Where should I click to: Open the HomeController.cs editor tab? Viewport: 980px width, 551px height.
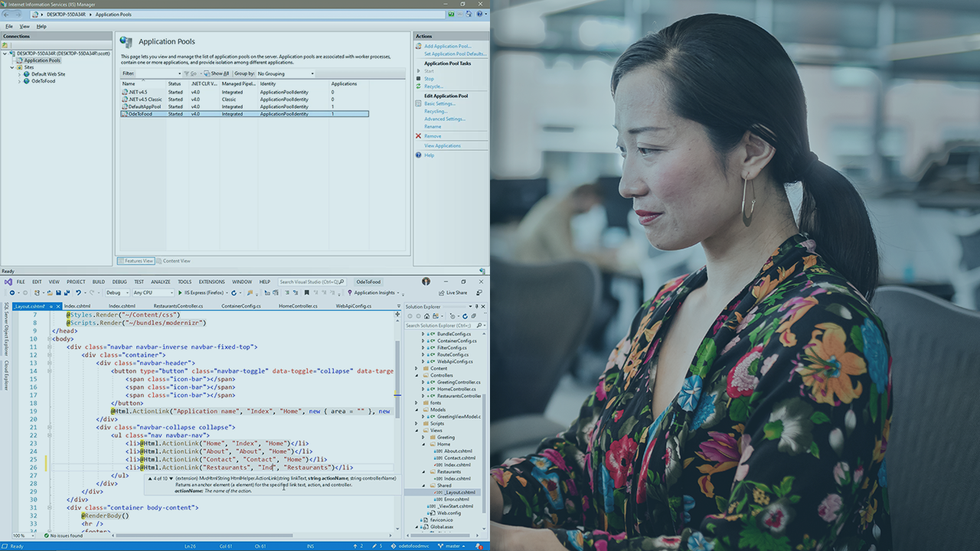tap(298, 306)
